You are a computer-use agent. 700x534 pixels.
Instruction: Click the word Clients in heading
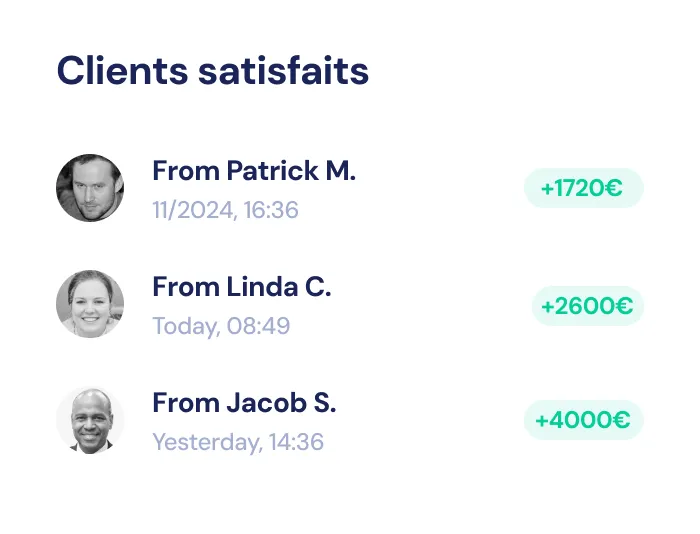point(122,71)
